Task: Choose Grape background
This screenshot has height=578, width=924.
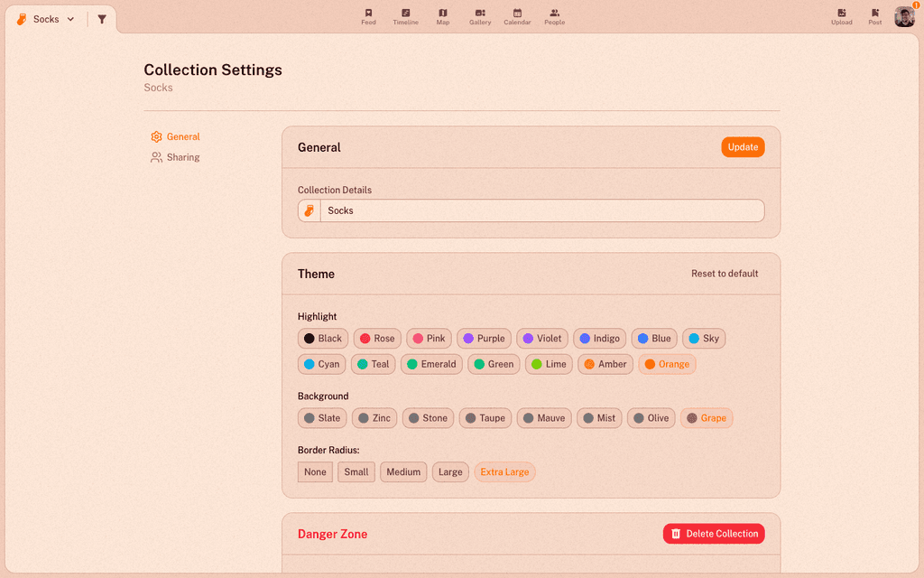Action: [x=707, y=418]
